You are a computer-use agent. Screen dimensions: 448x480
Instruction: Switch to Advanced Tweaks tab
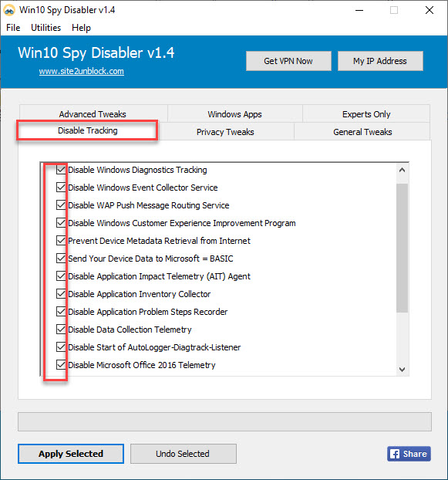coord(93,114)
